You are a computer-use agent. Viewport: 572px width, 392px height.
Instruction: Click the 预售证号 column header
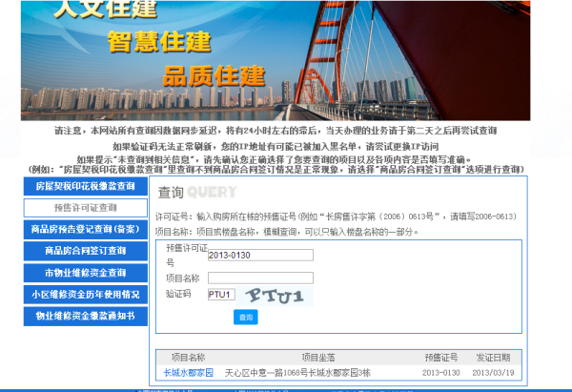[x=441, y=357]
